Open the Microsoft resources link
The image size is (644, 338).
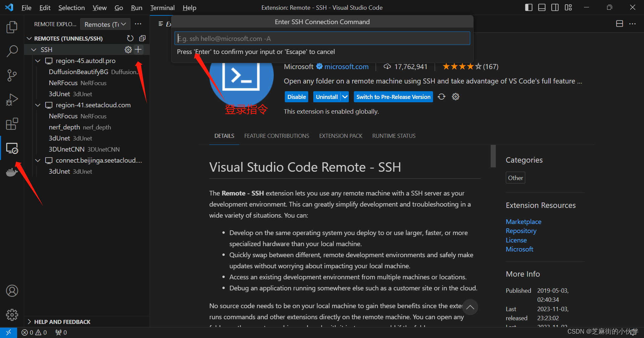[x=519, y=249]
